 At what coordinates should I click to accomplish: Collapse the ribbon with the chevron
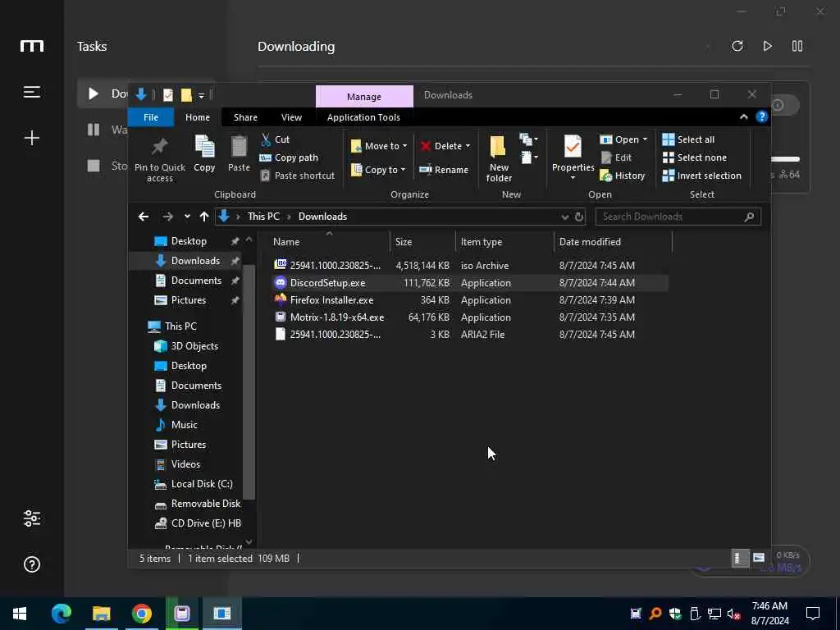click(743, 116)
